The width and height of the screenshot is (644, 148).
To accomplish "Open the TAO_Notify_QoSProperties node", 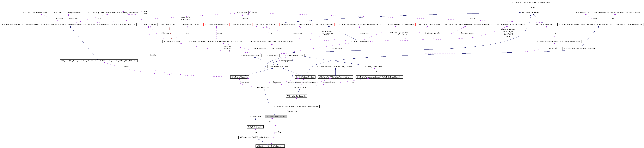I will (360, 42).
